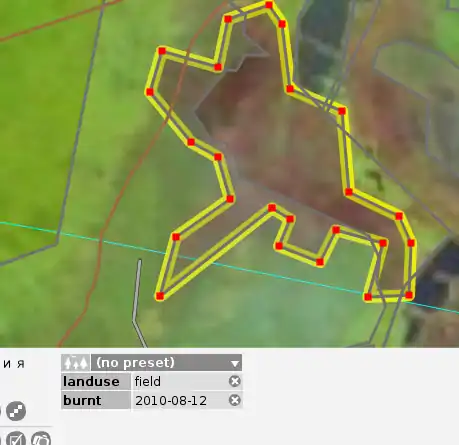
Task: Select the 'burnt' tag key cell
Action: click(96, 400)
